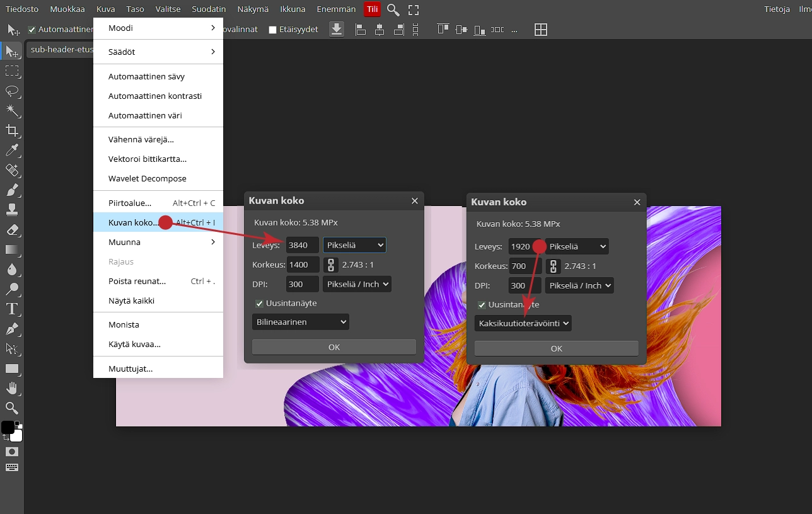Activate the Text tool
Image resolution: width=812 pixels, height=514 pixels.
[x=12, y=309]
